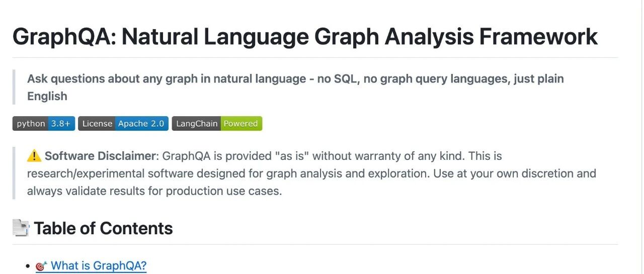The height and width of the screenshot is (274, 644).
Task: Click the green "Powered" badge segment
Action: pyautogui.click(x=240, y=124)
